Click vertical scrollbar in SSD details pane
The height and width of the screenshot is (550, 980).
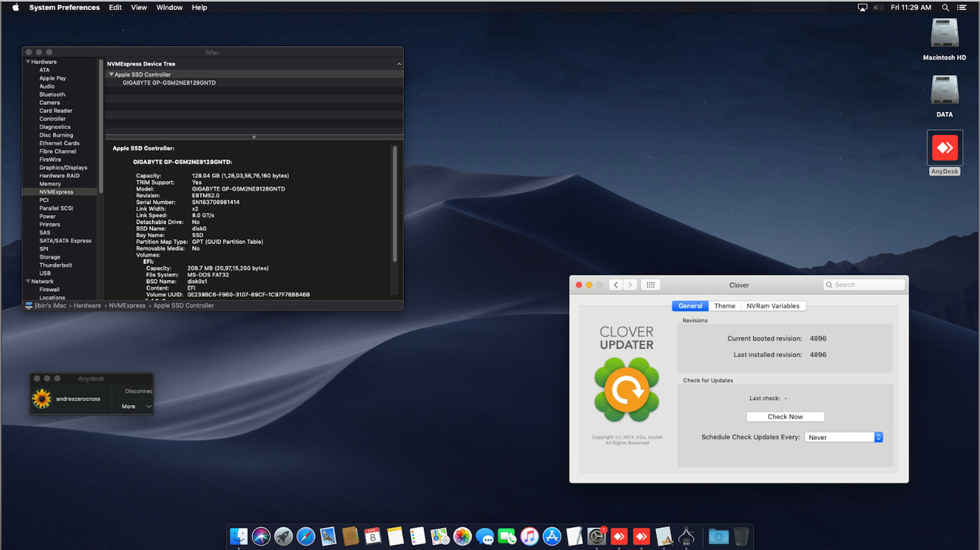395,204
